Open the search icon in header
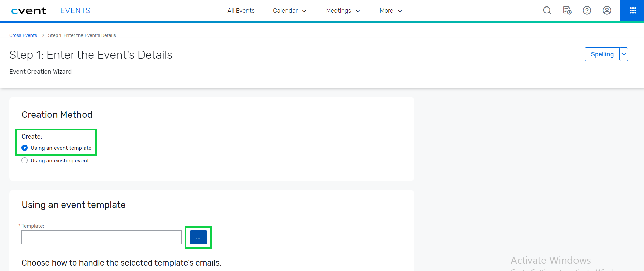 pos(547,11)
